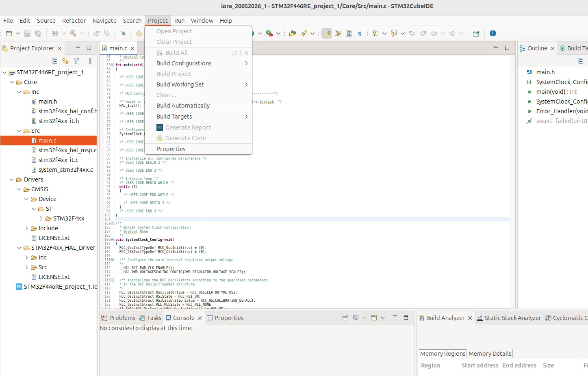Screen dimensions: 588x376
Task: Switch to Static Stack Analyzer tab
Action: [x=509, y=318]
